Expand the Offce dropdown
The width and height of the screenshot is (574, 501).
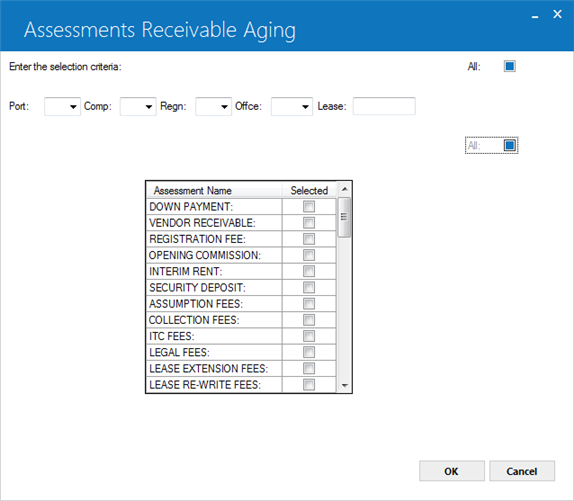[292, 106]
